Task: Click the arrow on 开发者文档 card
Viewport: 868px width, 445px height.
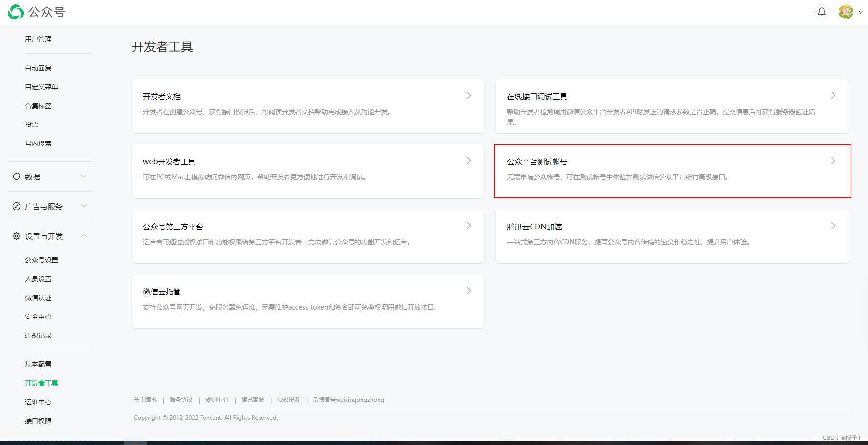Action: click(x=469, y=95)
